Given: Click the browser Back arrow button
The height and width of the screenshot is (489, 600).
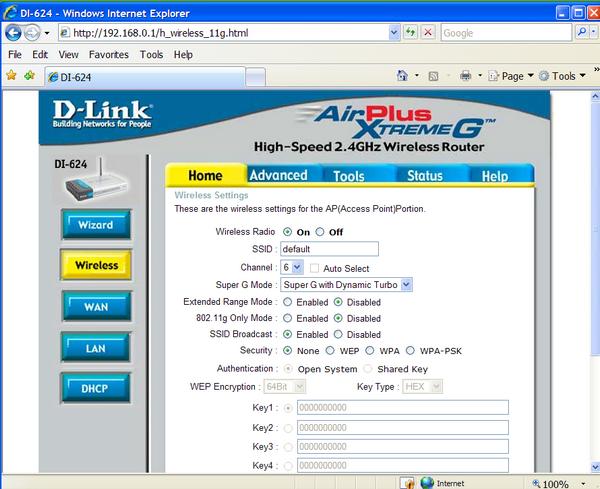Looking at the screenshot, I should 13,33.
